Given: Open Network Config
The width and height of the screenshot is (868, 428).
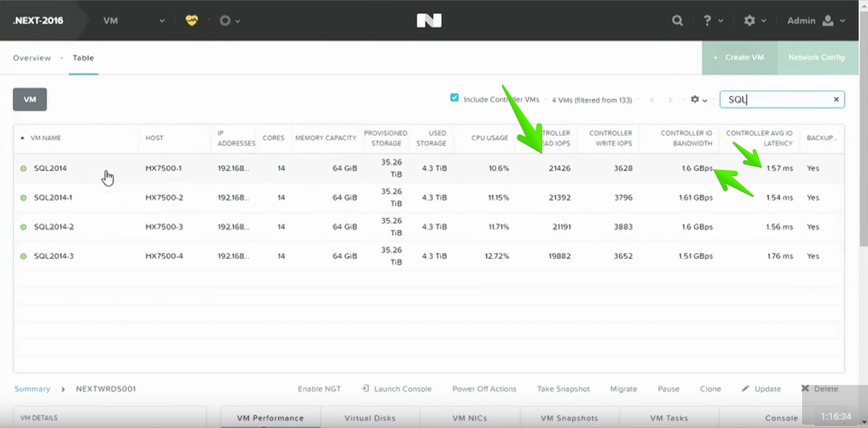Looking at the screenshot, I should coord(817,58).
